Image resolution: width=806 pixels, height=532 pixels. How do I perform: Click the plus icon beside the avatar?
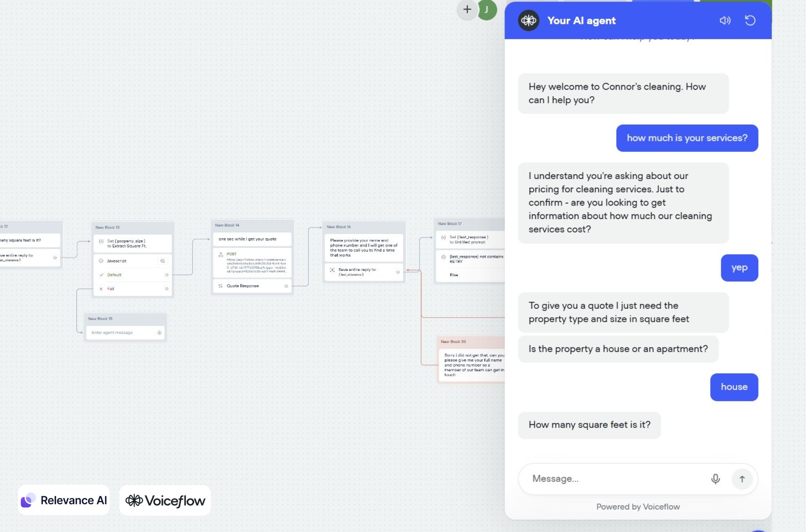467,9
